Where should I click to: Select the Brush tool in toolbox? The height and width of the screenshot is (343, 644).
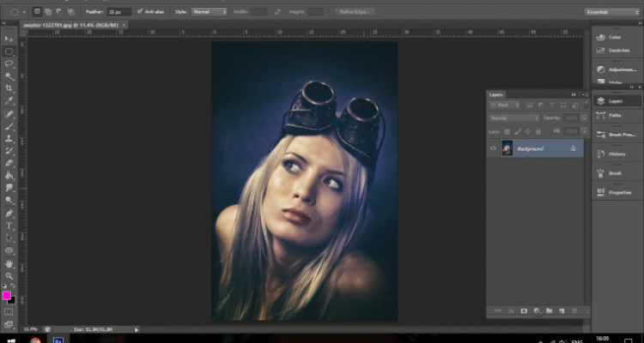[x=9, y=126]
